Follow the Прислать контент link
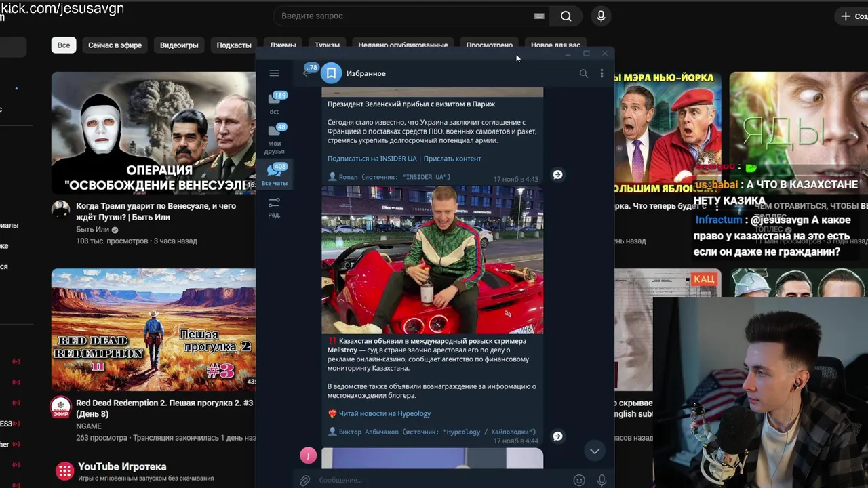Image resolution: width=868 pixels, height=488 pixels. point(452,159)
